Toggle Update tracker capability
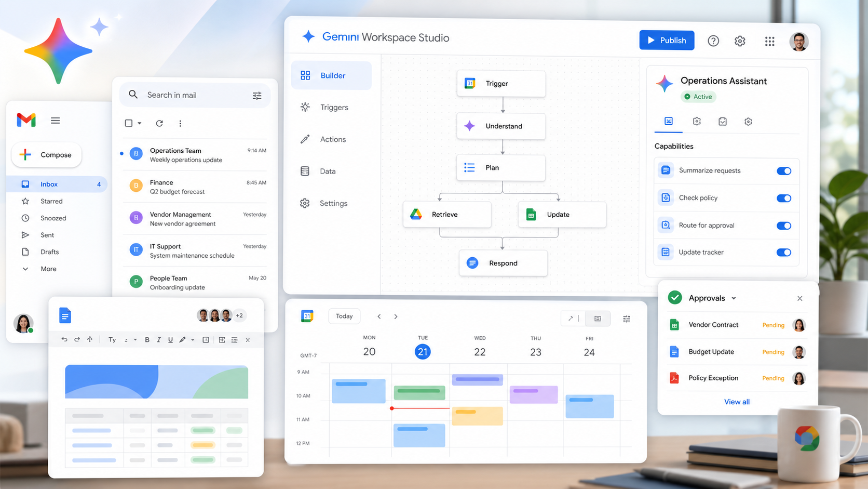 click(784, 253)
